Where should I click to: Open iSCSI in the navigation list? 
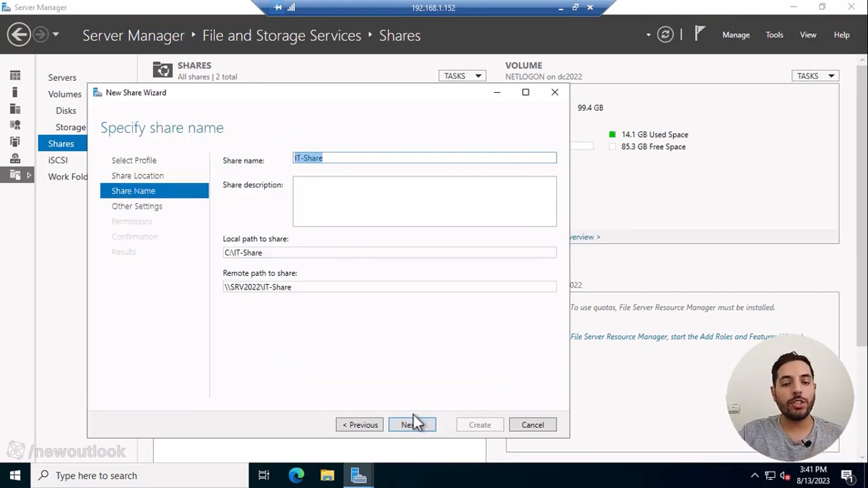coord(58,160)
